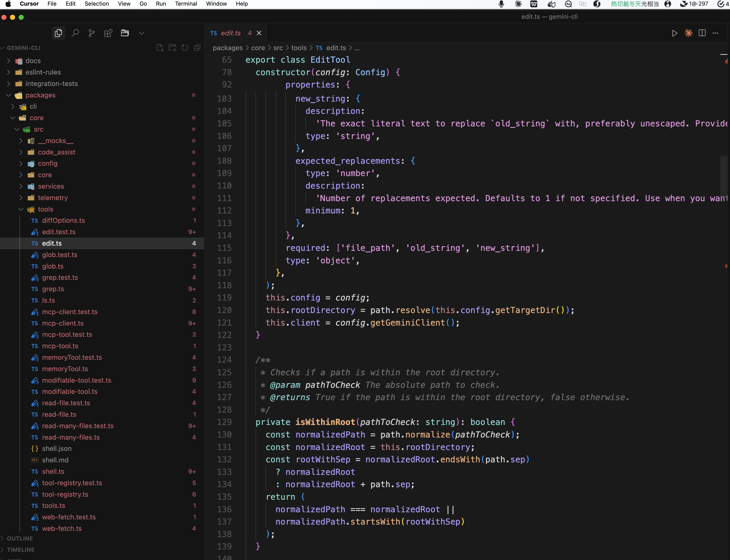730x560 pixels.
Task: Split the editor to the right
Action: coord(702,33)
